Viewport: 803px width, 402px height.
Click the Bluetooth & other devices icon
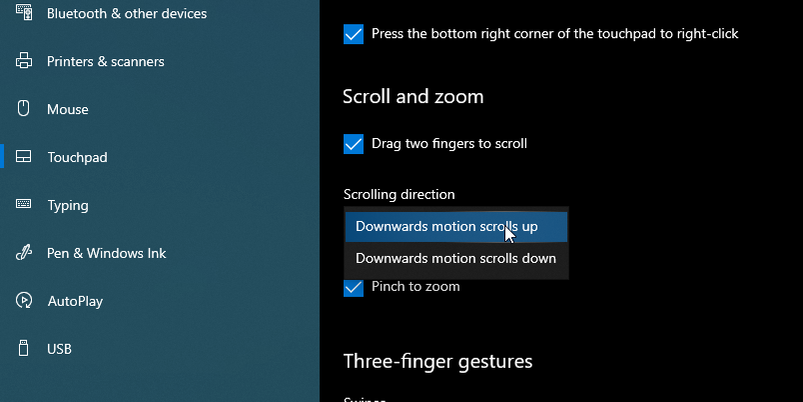click(24, 14)
